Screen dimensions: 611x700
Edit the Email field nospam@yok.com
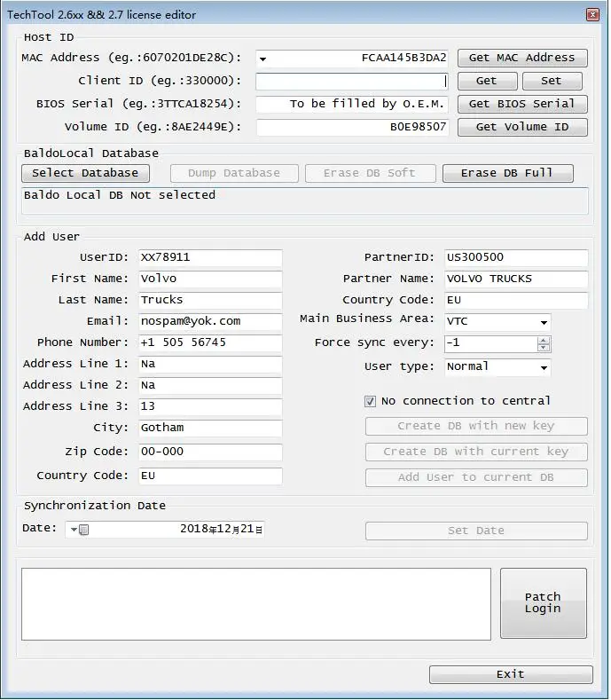(210, 321)
